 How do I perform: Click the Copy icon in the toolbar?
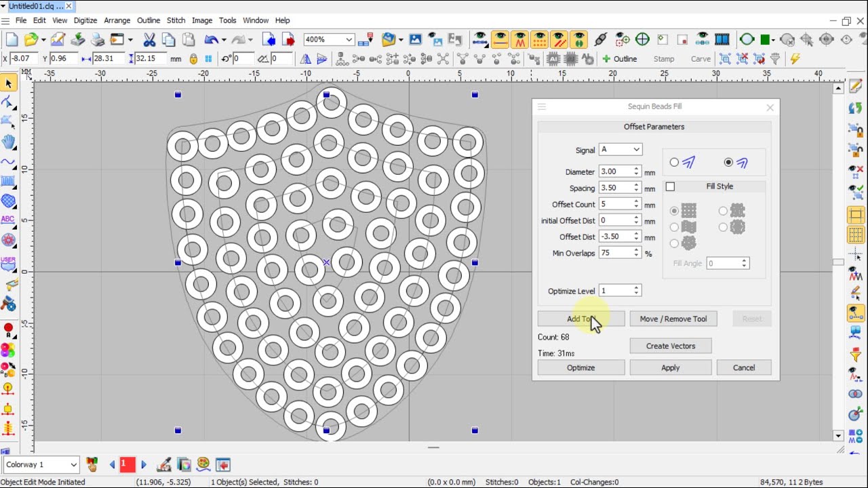tap(170, 39)
